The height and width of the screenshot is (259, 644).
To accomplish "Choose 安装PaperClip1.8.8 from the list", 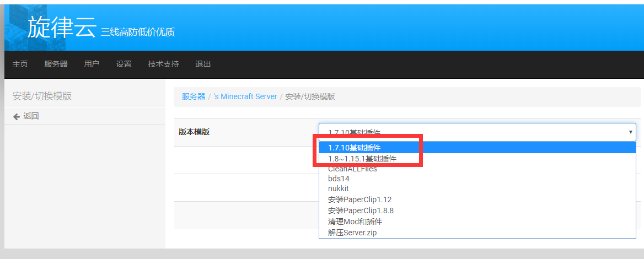I will pos(361,211).
